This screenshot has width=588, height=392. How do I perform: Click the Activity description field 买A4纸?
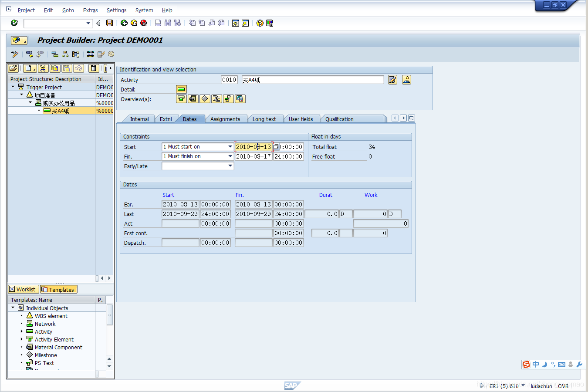tap(313, 80)
